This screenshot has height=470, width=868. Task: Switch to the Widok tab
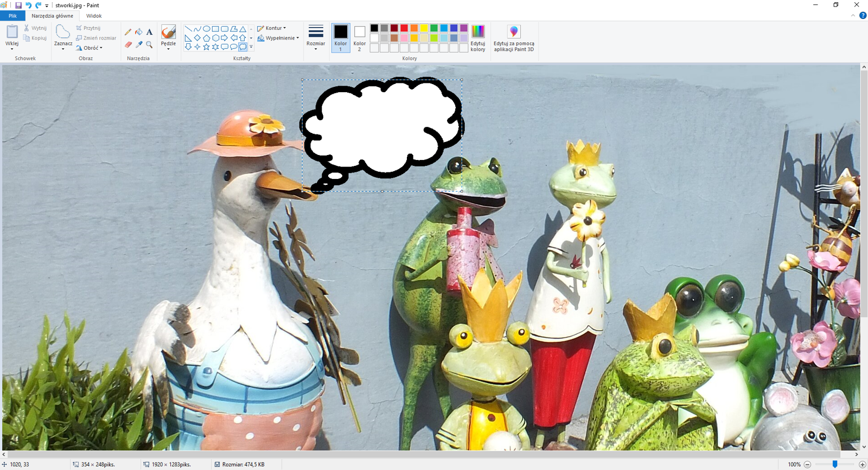tap(94, 16)
